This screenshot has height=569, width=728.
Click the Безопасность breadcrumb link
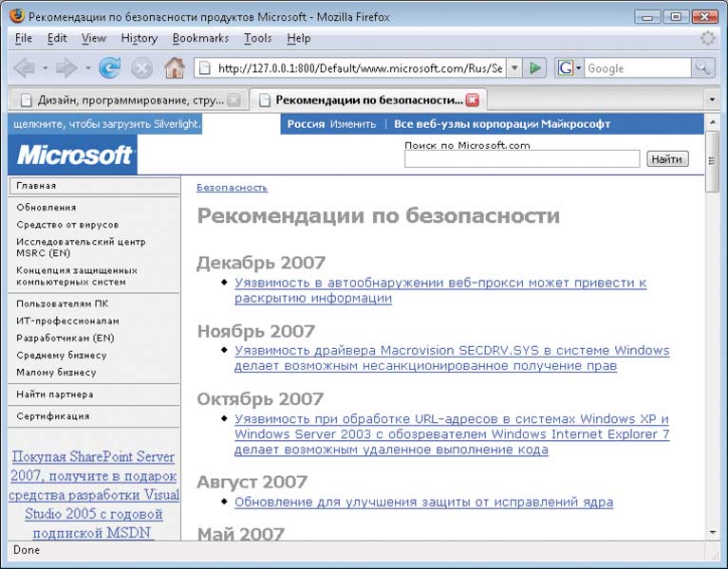[x=232, y=188]
